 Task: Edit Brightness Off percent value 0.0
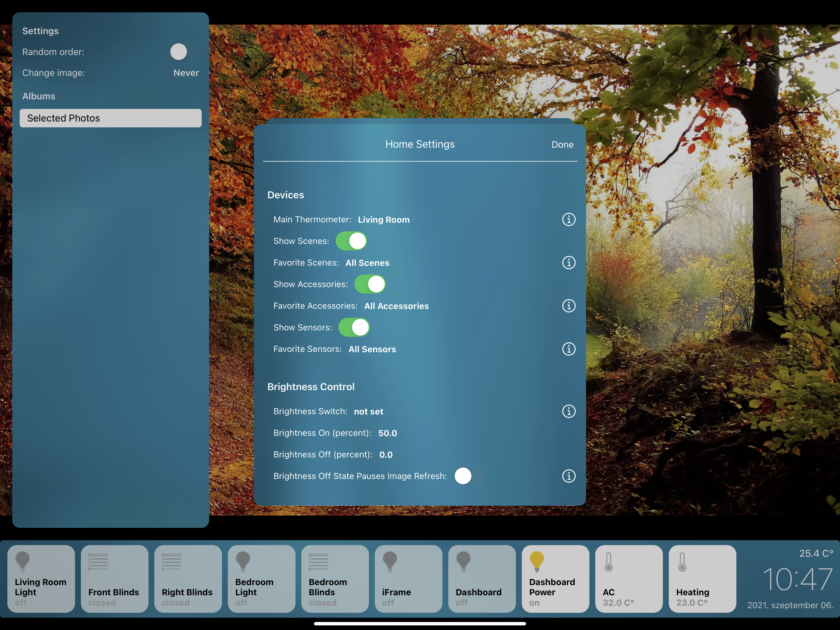click(386, 455)
